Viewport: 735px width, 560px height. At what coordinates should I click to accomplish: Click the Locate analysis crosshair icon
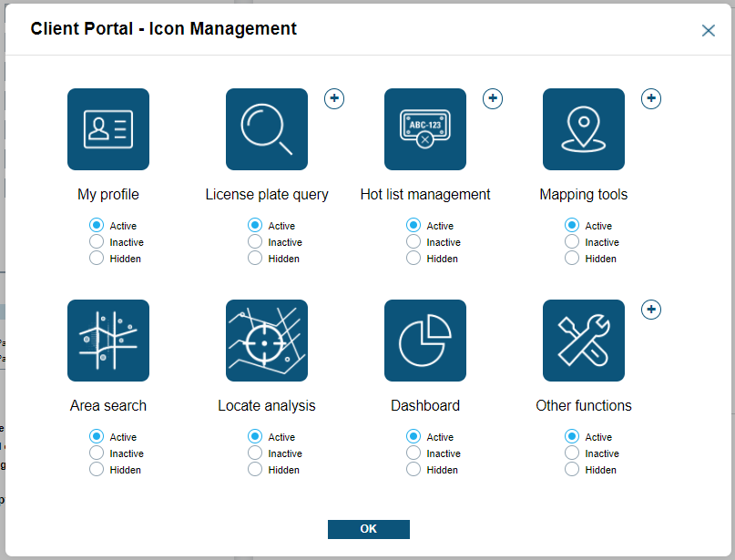[267, 341]
